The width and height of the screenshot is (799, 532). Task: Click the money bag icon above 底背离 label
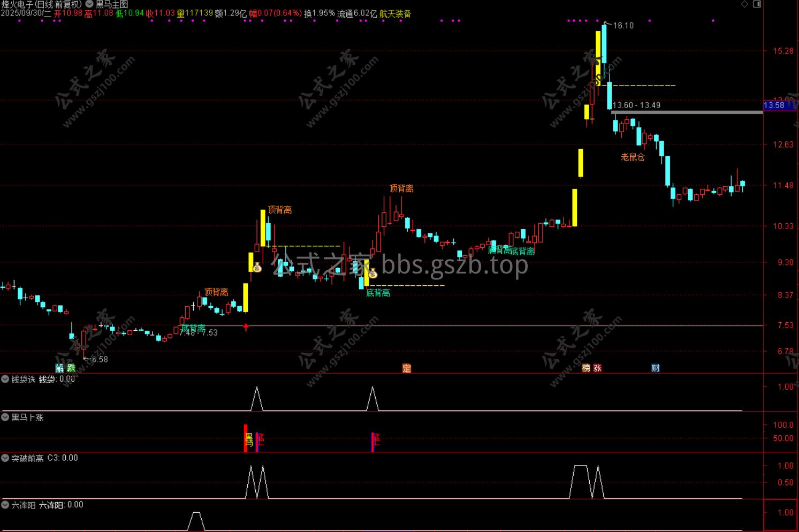click(373, 273)
